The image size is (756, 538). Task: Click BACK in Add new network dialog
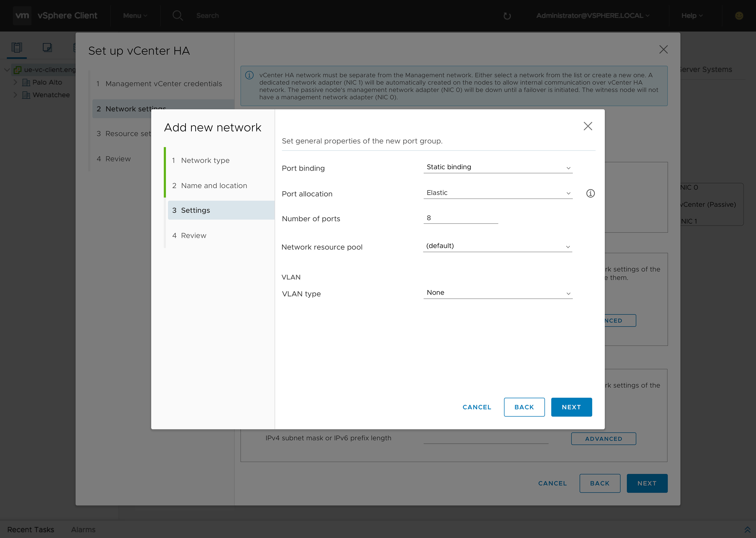pyautogui.click(x=524, y=407)
